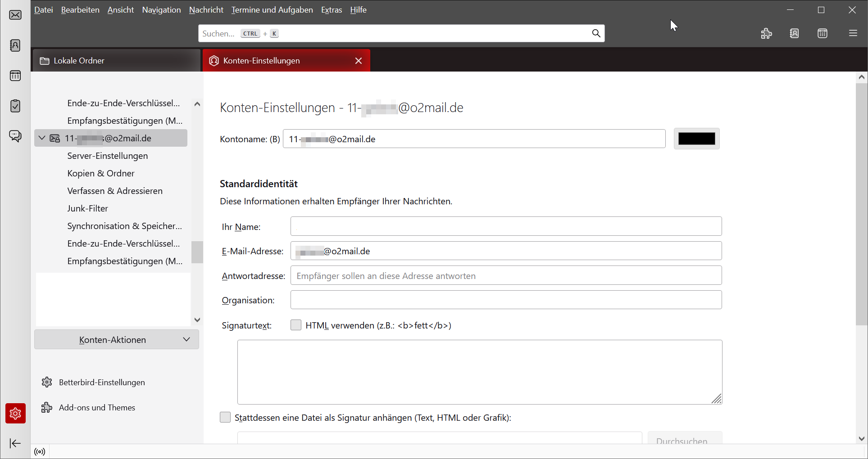Check attach file as signature option

[225, 418]
